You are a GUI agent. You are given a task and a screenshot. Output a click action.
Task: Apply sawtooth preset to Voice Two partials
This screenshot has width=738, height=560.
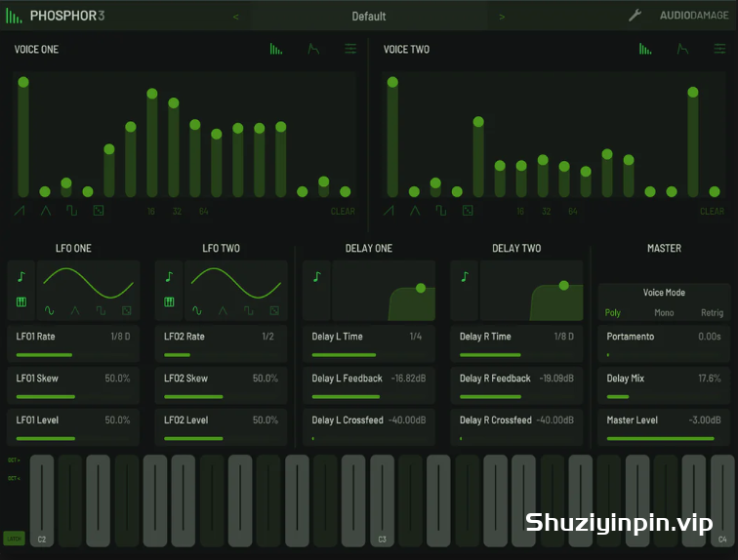389,211
